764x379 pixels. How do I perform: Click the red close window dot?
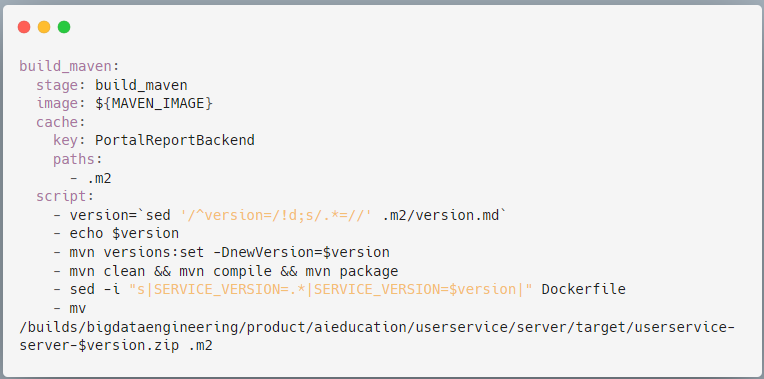[24, 27]
